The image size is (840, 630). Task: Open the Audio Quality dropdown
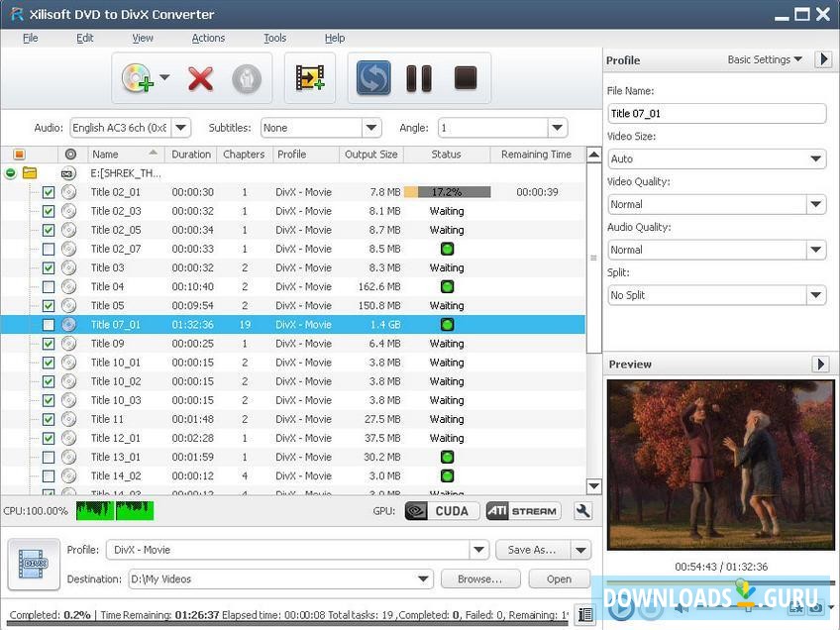coord(815,250)
